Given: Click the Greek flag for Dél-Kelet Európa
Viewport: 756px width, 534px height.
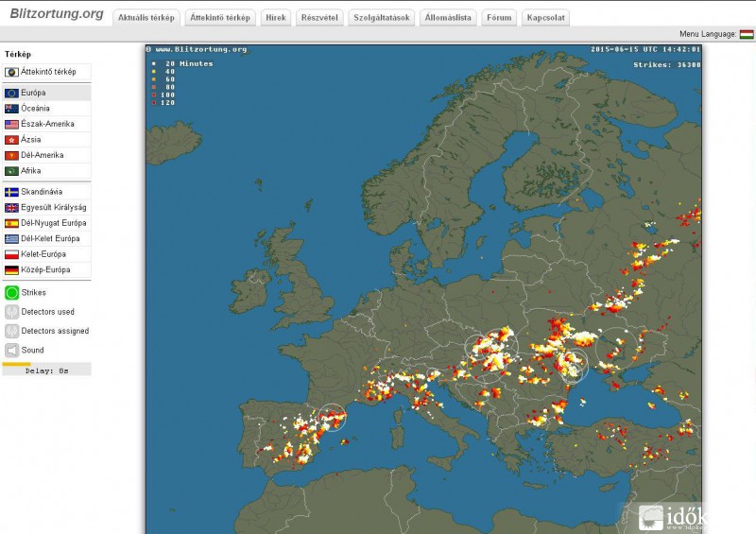Looking at the screenshot, I should click(x=11, y=239).
